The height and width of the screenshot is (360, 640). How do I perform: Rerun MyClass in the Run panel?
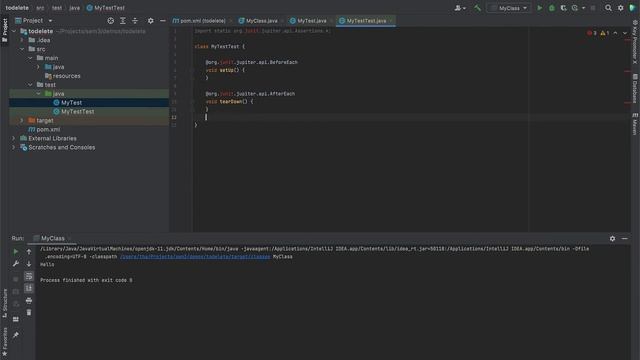coord(16,252)
